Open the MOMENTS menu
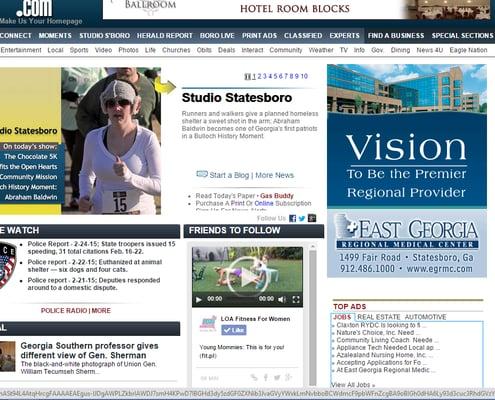 click(x=55, y=36)
